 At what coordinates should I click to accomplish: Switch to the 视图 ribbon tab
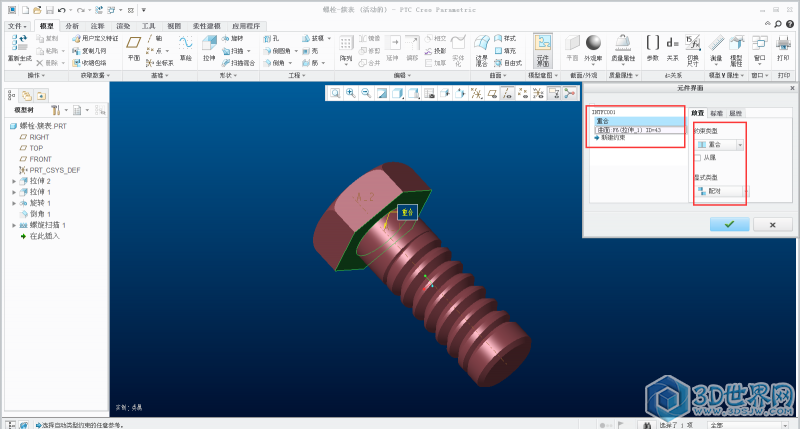click(x=174, y=26)
